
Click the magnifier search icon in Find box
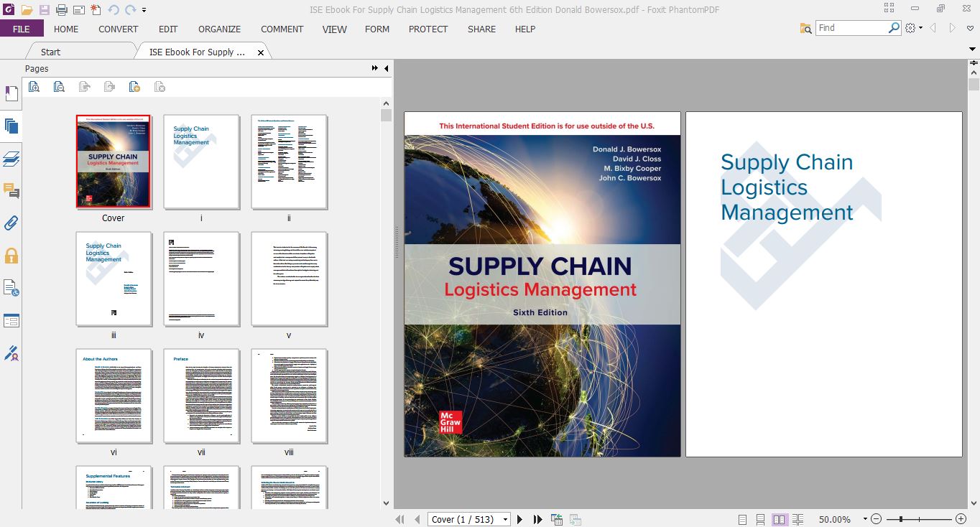click(x=895, y=28)
